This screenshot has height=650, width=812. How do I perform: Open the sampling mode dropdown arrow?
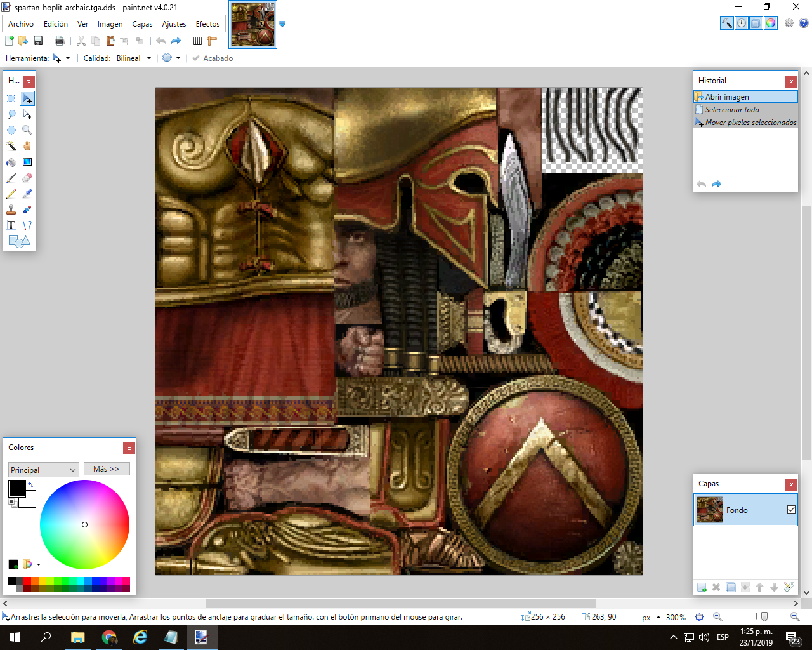[x=178, y=58]
